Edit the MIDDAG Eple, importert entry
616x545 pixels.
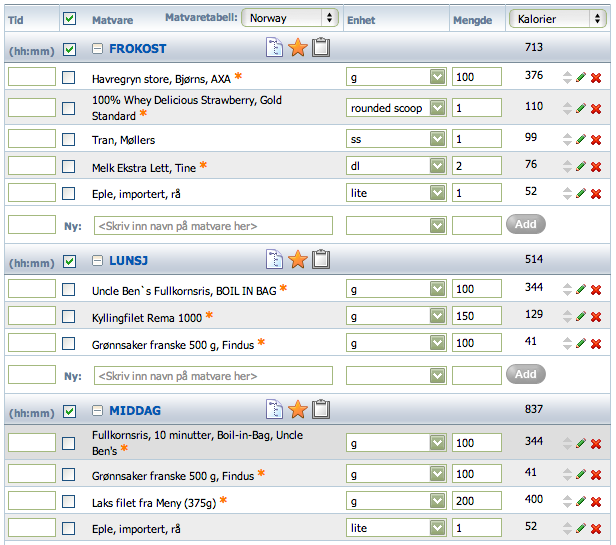tap(581, 528)
